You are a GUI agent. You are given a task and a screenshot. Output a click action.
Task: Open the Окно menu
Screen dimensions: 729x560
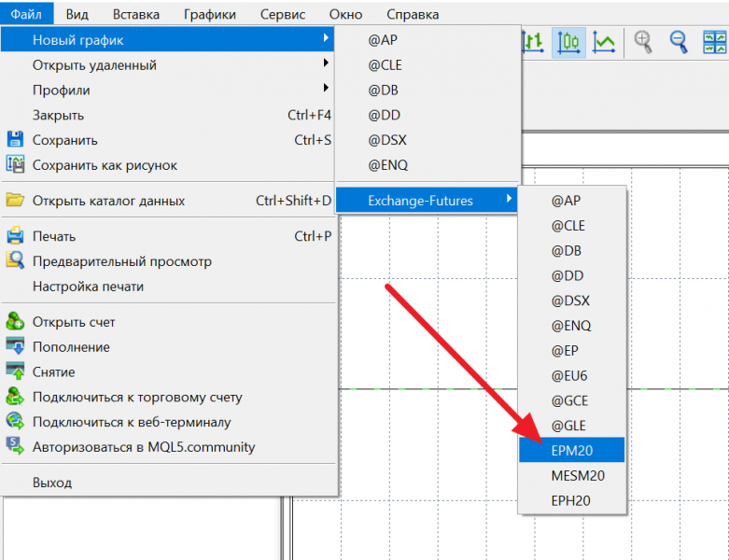(346, 14)
